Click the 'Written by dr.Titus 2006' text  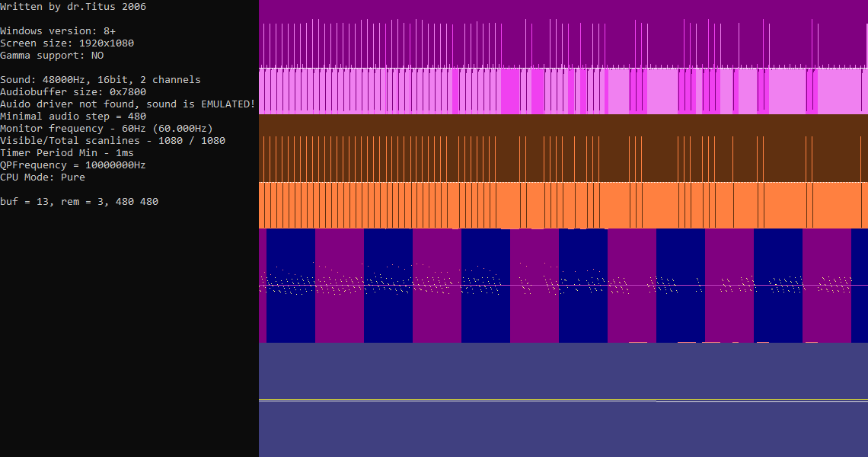[x=73, y=7]
